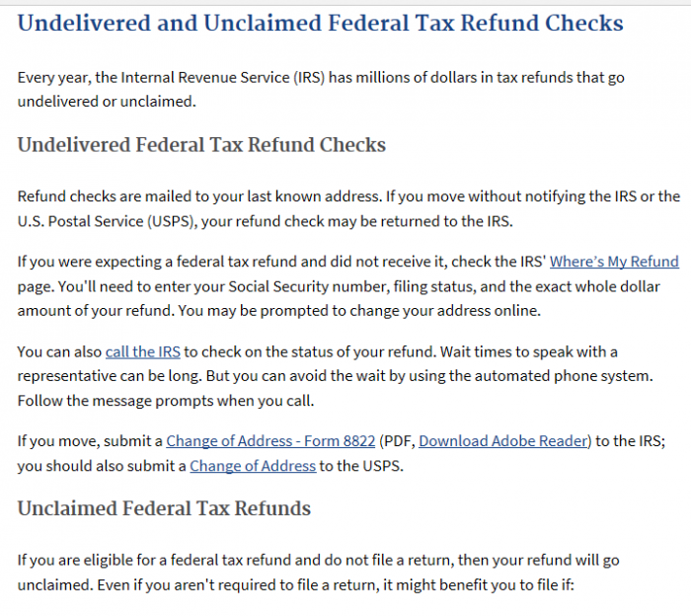The width and height of the screenshot is (691, 616).
Task: Click the "Unclaimed Federal Tax Refunds" subheading
Action: click(x=164, y=508)
